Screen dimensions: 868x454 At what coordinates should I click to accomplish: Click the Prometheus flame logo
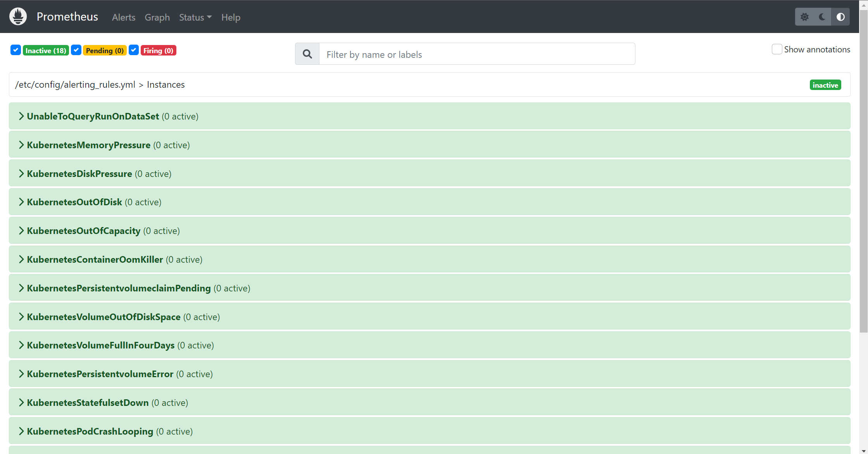(x=18, y=17)
